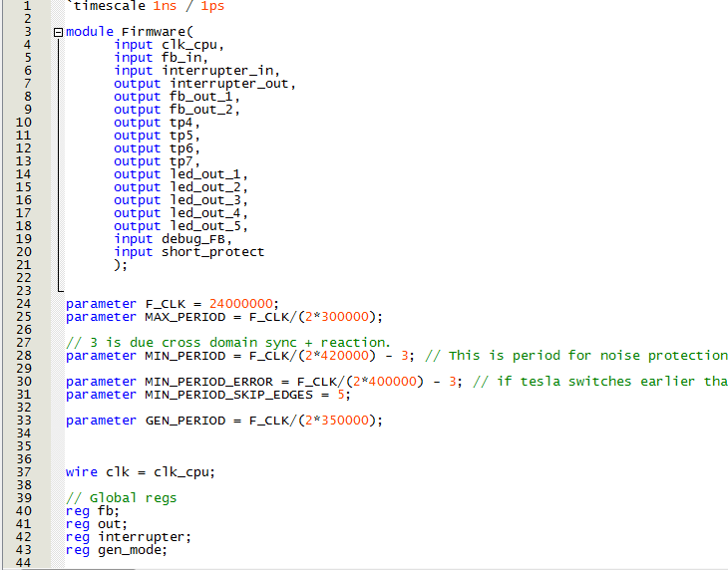728x570 pixels.
Task: Click on short_protect input name
Action: tap(212, 252)
